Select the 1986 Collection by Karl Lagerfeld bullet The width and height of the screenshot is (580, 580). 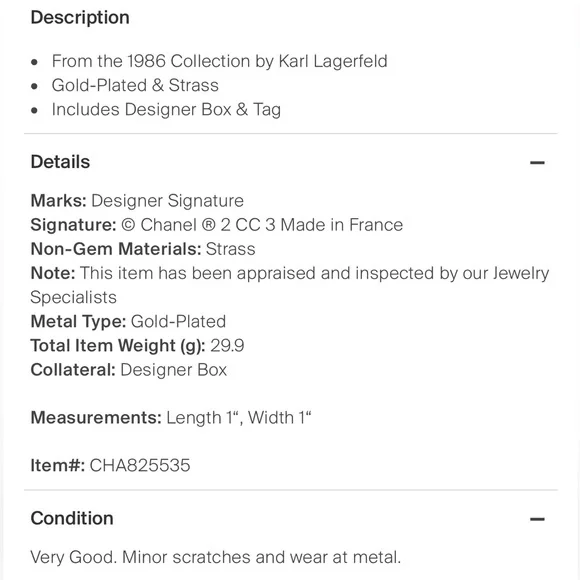[x=219, y=61]
